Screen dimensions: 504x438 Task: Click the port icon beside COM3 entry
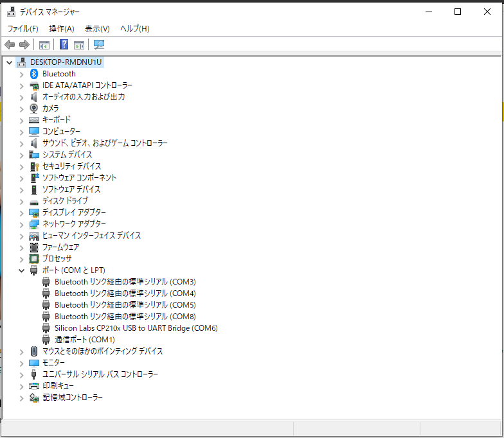coord(46,282)
